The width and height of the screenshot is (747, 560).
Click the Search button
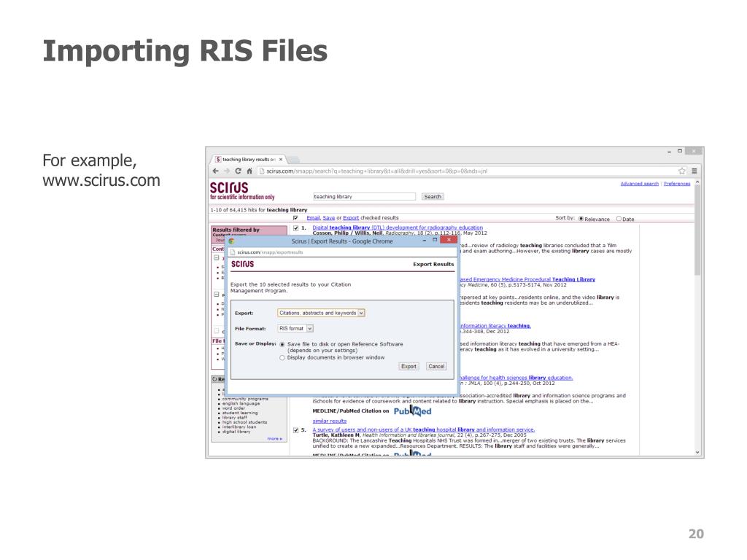point(433,196)
